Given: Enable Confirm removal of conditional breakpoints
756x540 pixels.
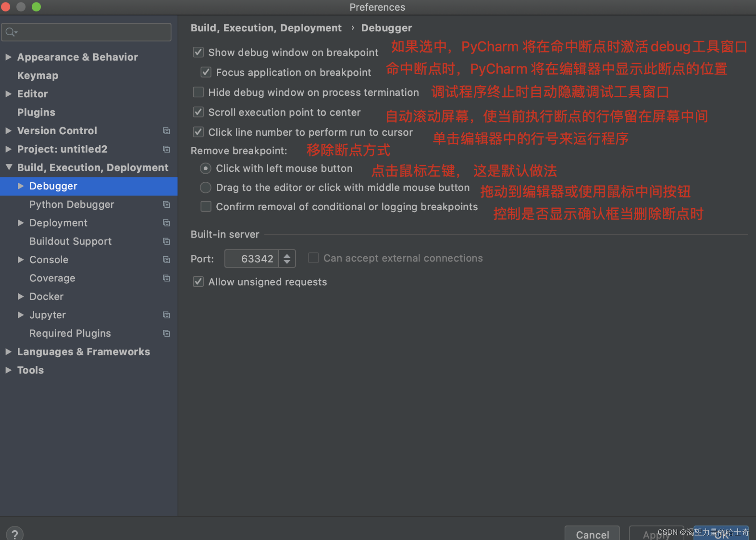Looking at the screenshot, I should (x=206, y=206).
